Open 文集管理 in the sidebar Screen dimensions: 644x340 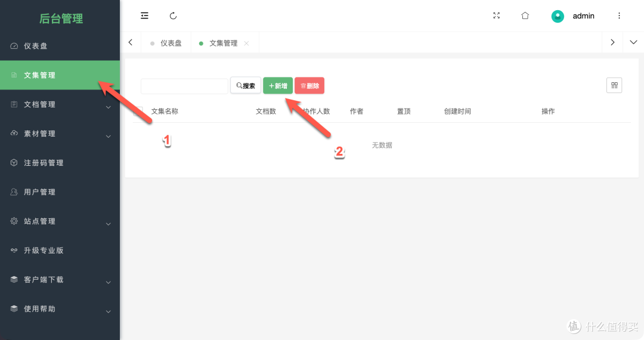(60, 75)
